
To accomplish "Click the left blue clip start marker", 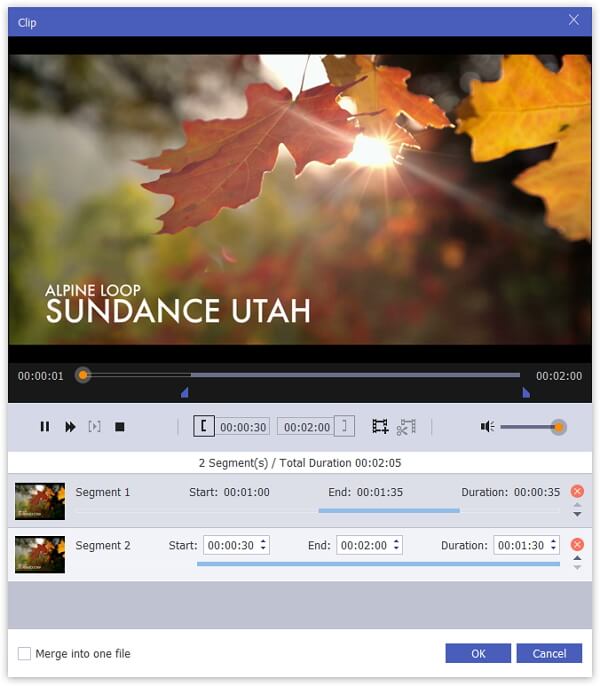I will tap(185, 392).
